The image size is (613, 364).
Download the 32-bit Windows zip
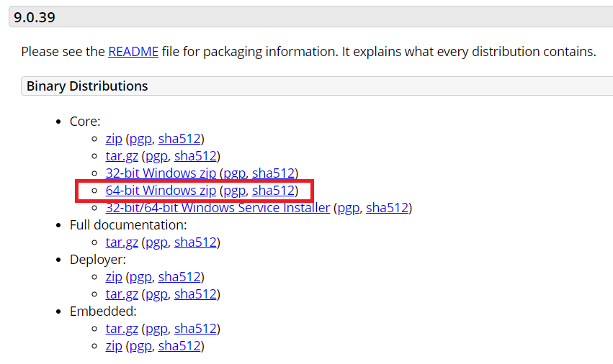pos(161,173)
